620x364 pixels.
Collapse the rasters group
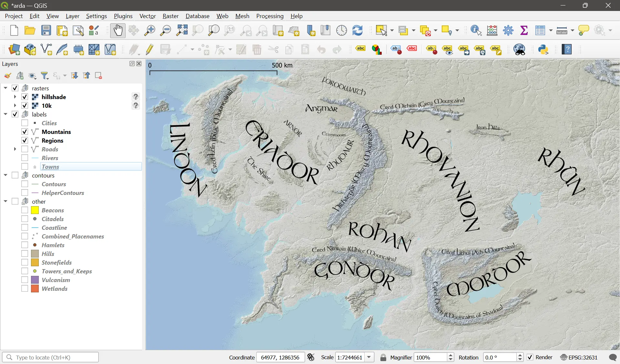[x=5, y=88]
